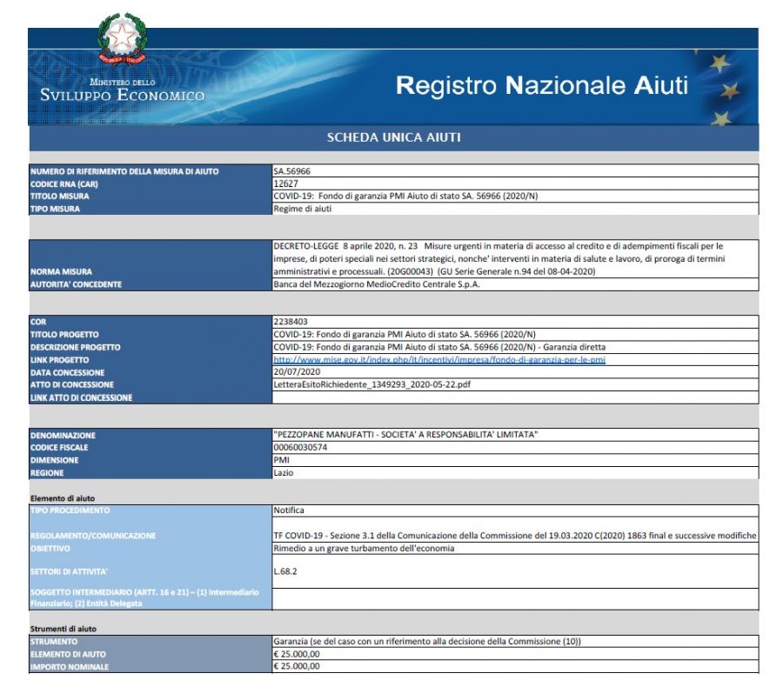783x700 pixels.
Task: Click the 'Elemento di aiuto' section heading
Action: tap(63, 498)
